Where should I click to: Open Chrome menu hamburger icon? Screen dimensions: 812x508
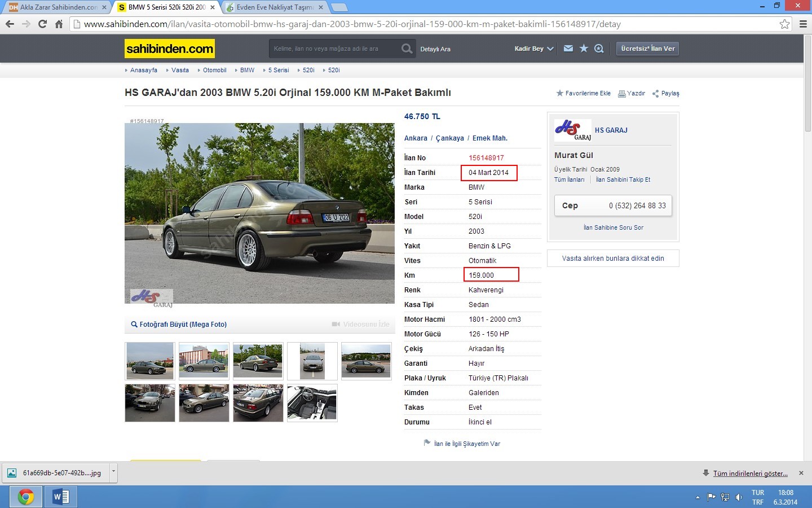coord(803,24)
